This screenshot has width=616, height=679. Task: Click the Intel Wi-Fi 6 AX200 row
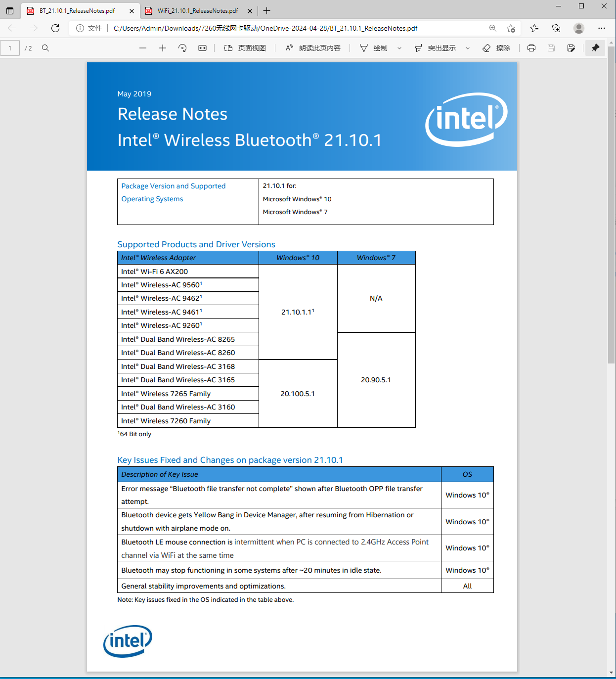coord(188,272)
